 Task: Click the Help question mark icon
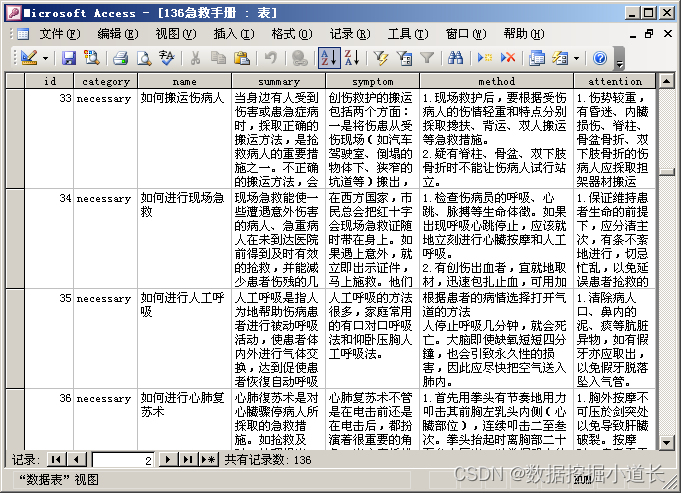click(600, 58)
